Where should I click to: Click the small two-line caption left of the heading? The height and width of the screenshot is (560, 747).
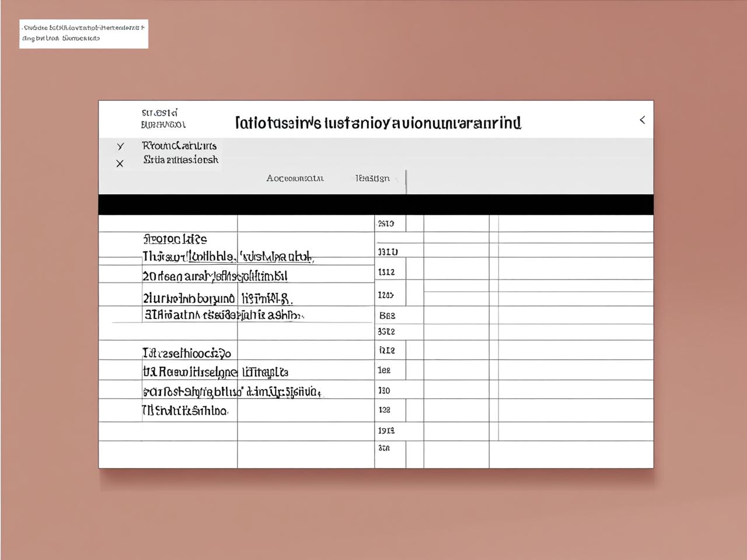(x=163, y=118)
